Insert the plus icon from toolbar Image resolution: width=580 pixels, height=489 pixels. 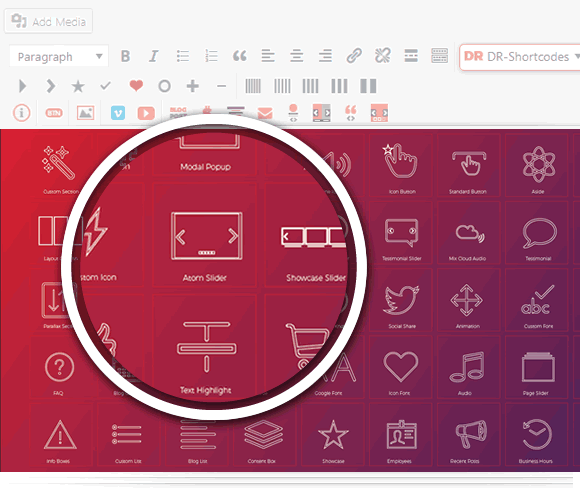click(x=193, y=86)
